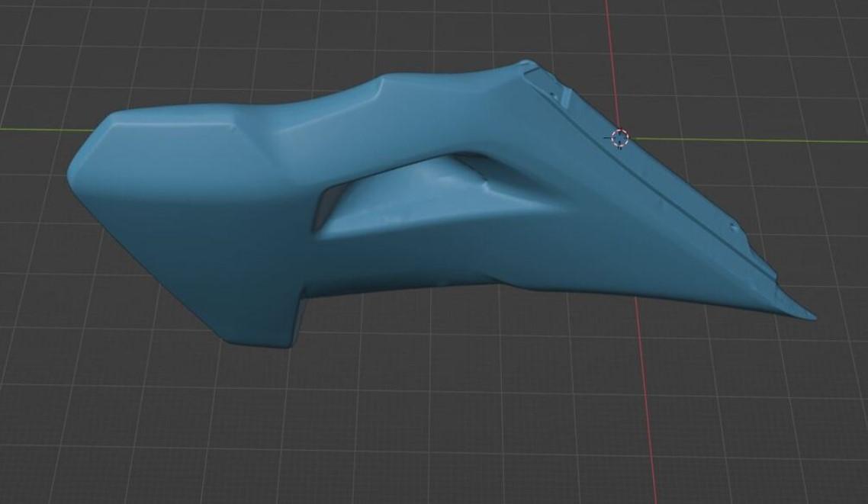This screenshot has height=504, width=868.
Task: Click the red-white 3D cursor marker
Action: (620, 138)
